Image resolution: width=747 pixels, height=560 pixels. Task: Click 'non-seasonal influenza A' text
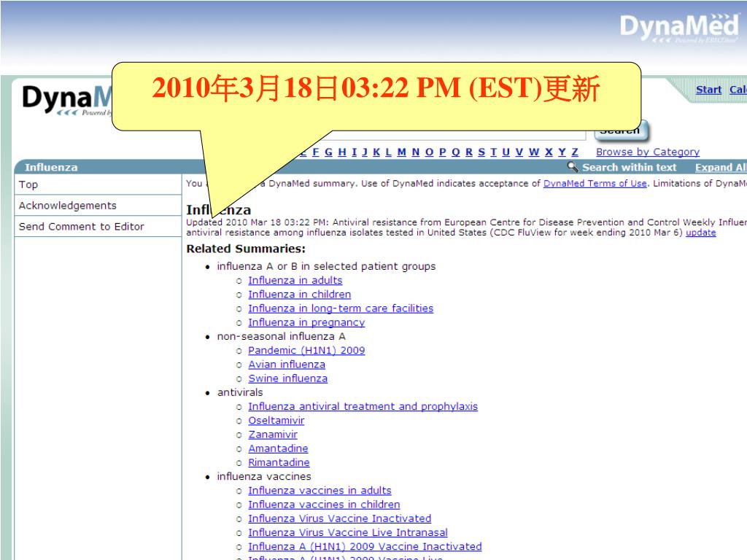tap(281, 336)
